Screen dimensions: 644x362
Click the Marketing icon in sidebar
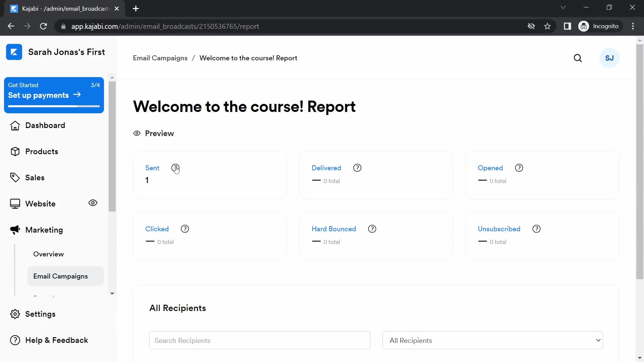[x=14, y=230]
